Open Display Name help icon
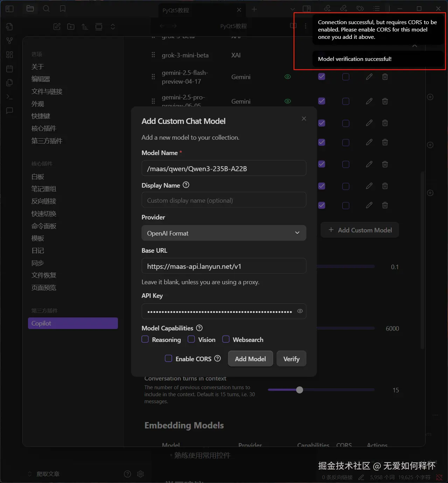The width and height of the screenshot is (448, 483). pyautogui.click(x=186, y=185)
